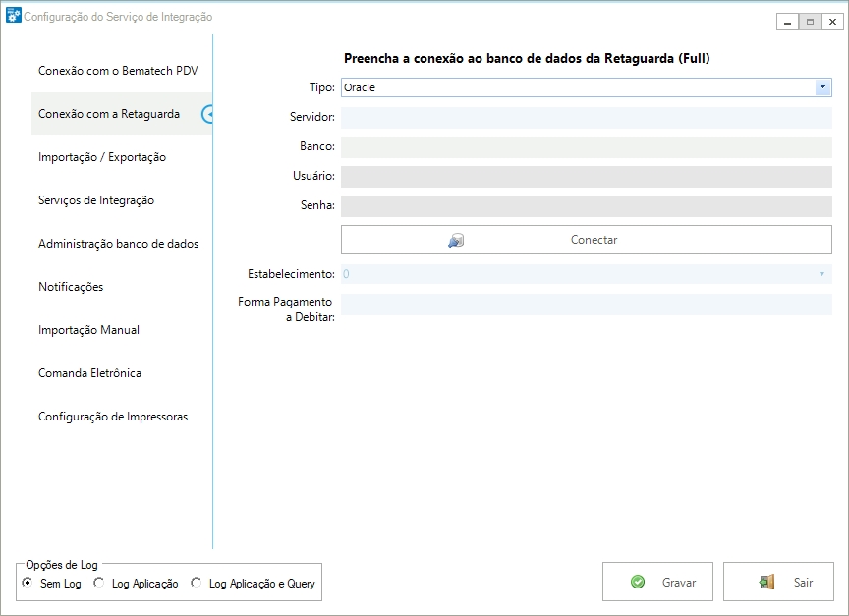Open Configuração de Impressoras section
The image size is (849, 616).
(113, 417)
